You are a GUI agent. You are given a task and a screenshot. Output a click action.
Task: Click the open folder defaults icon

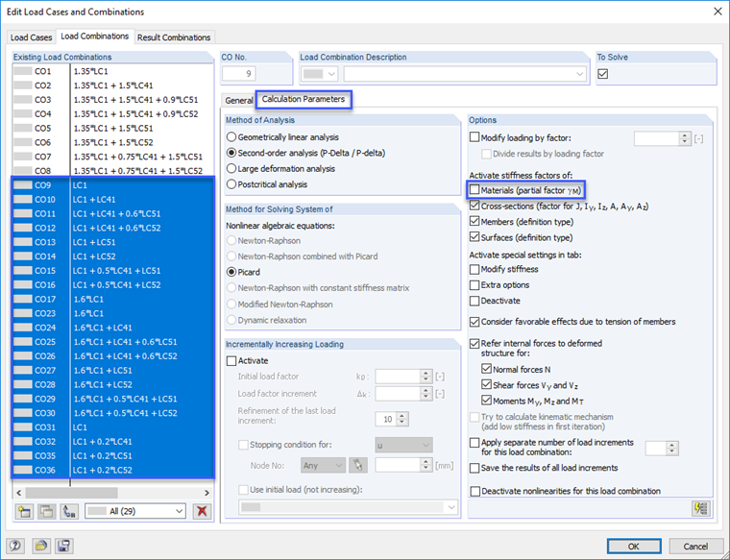tap(41, 546)
